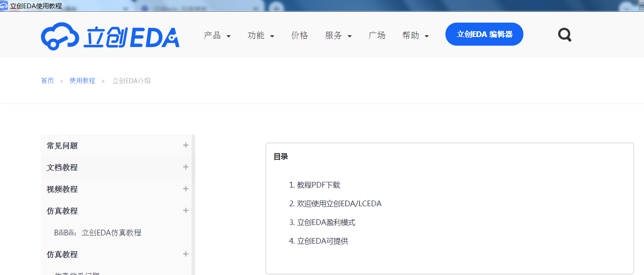Expand the 常见问题 plus icon
644x275 pixels.
tap(186, 145)
